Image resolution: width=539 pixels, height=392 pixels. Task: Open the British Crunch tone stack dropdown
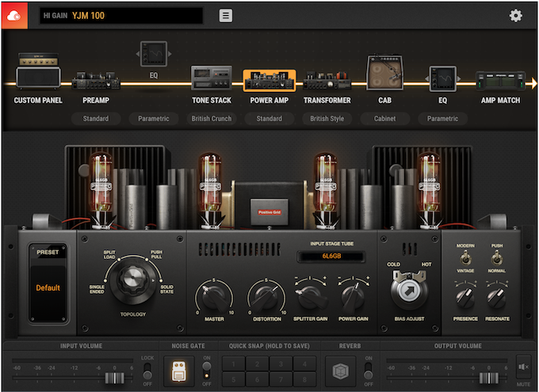tap(212, 119)
